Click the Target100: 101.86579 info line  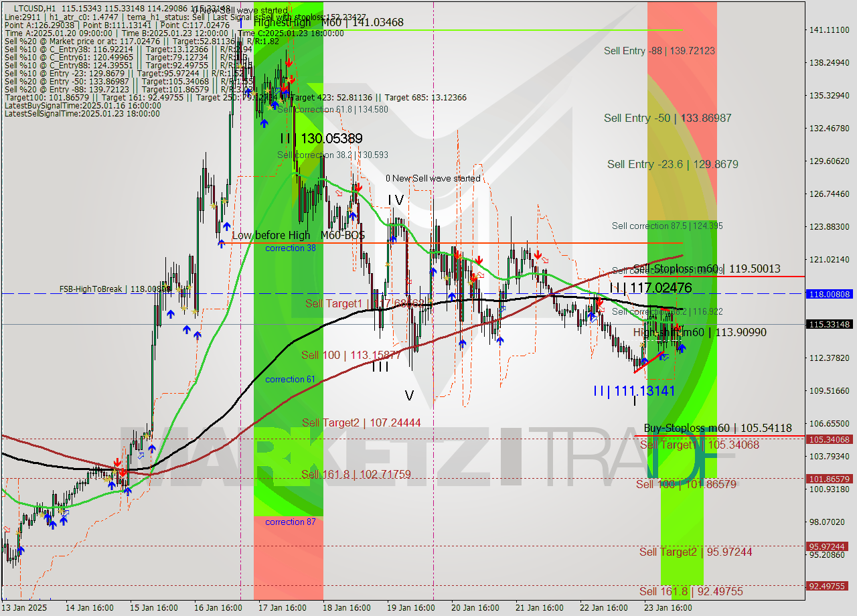(235, 98)
